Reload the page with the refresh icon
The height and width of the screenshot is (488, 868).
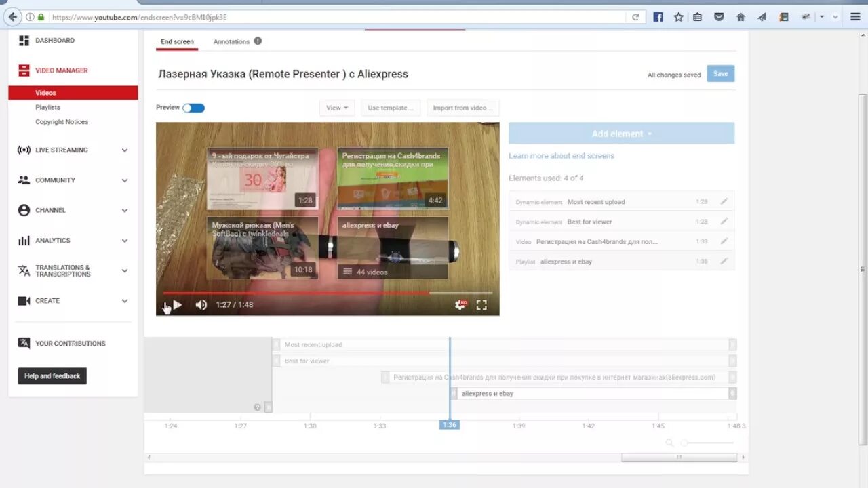(635, 17)
